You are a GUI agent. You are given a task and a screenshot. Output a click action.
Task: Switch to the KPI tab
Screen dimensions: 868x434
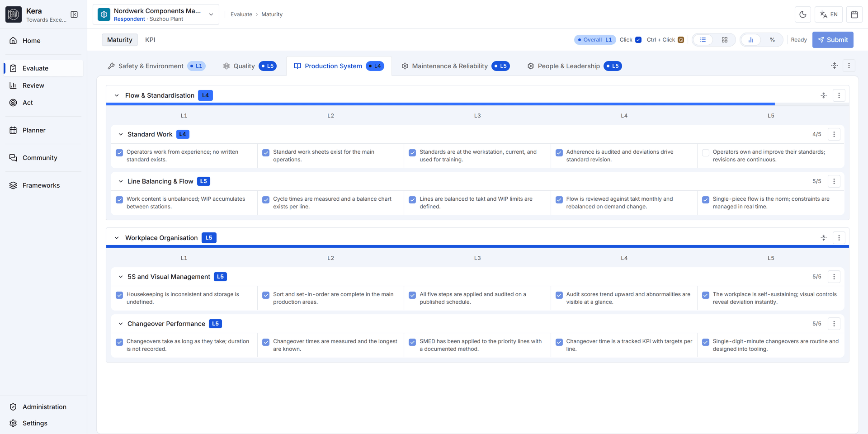150,40
